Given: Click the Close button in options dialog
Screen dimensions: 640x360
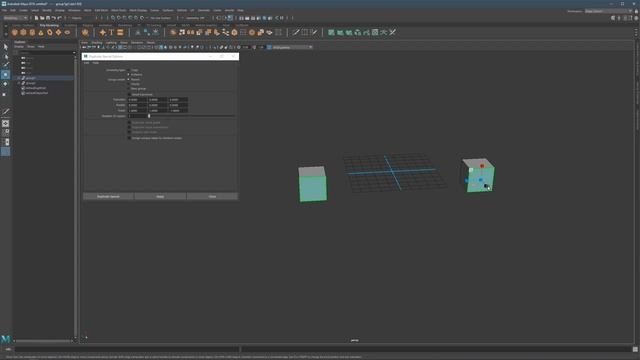Looking at the screenshot, I should 212,196.
